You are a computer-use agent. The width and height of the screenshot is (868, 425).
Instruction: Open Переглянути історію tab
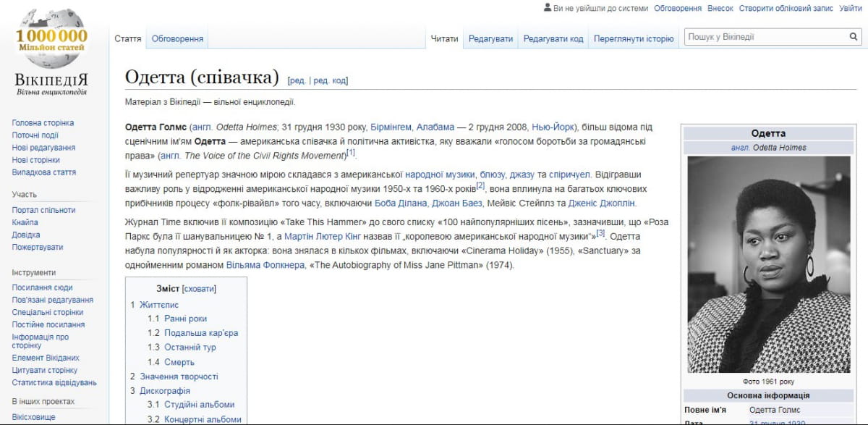pos(633,38)
